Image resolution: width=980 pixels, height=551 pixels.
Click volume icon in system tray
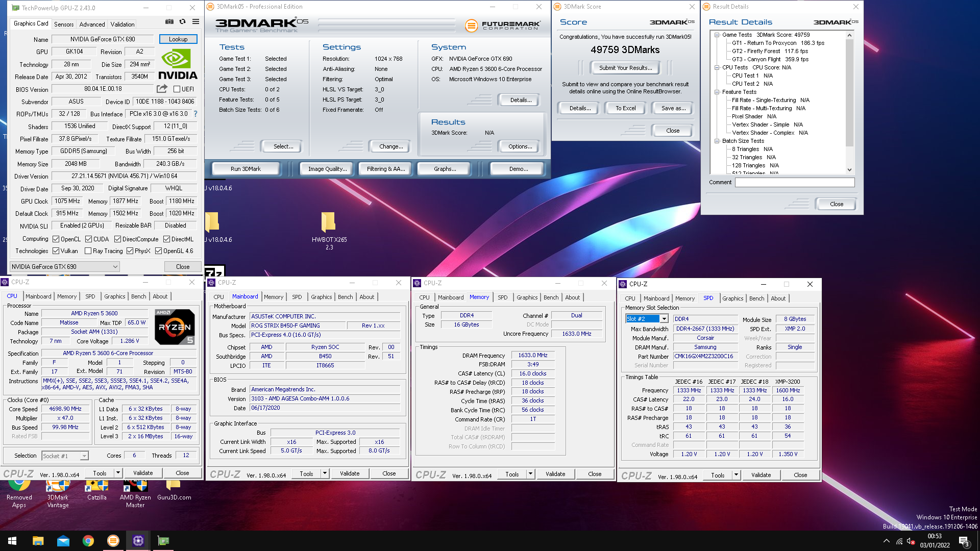coord(910,541)
